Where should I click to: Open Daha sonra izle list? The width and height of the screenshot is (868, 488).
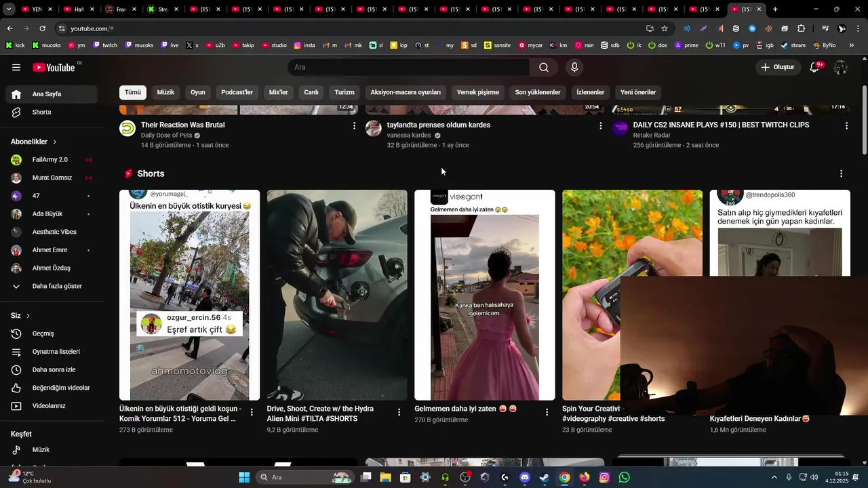52,370
